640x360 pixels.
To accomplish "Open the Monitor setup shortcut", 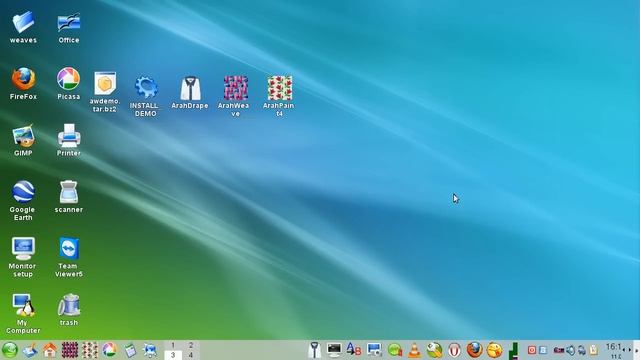I will (x=23, y=248).
